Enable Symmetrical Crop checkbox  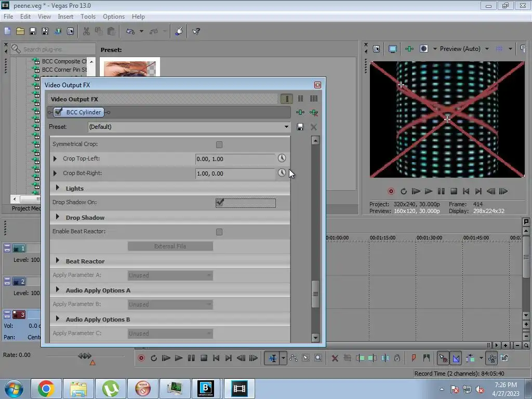[219, 145]
